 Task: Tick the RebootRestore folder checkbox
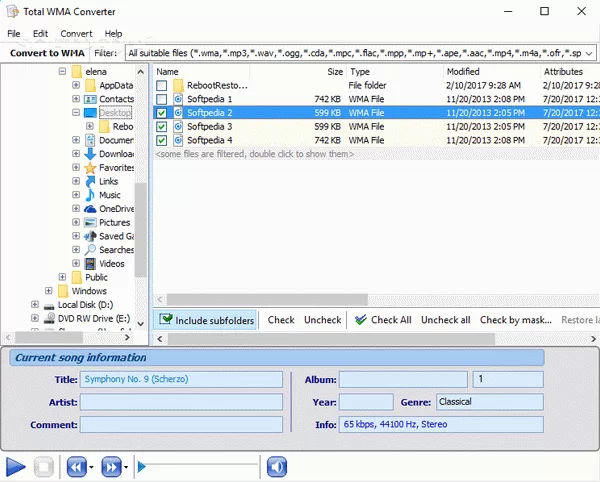click(162, 86)
